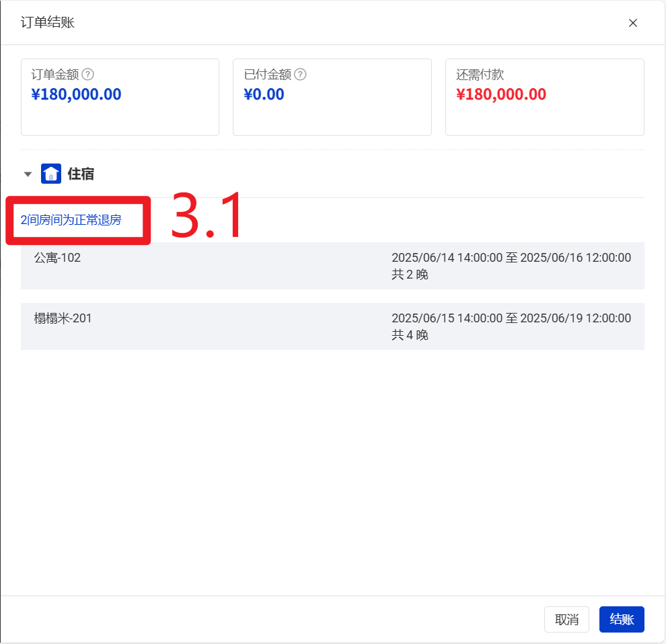The image size is (666, 644).
Task: Click the 共 4 晚 nights text
Action: click(410, 335)
